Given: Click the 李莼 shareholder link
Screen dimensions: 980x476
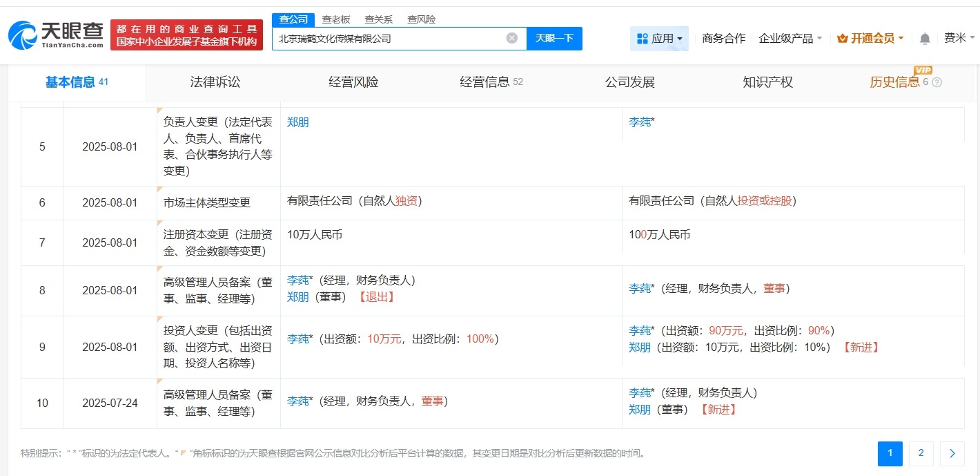Looking at the screenshot, I should pyautogui.click(x=297, y=339).
